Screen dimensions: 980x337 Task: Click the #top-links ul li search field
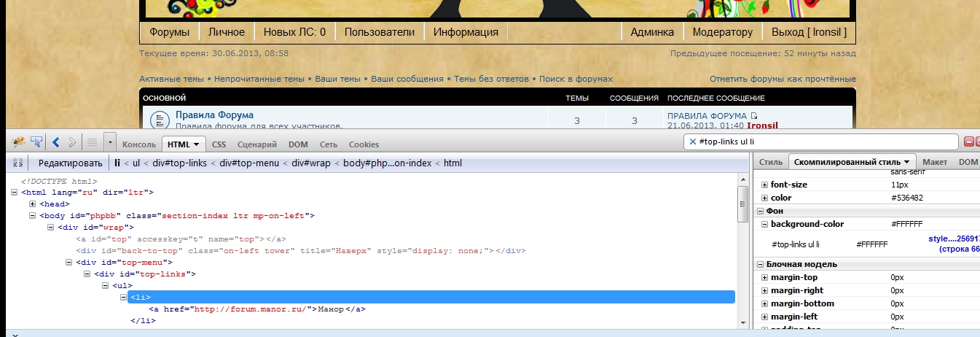tap(823, 142)
